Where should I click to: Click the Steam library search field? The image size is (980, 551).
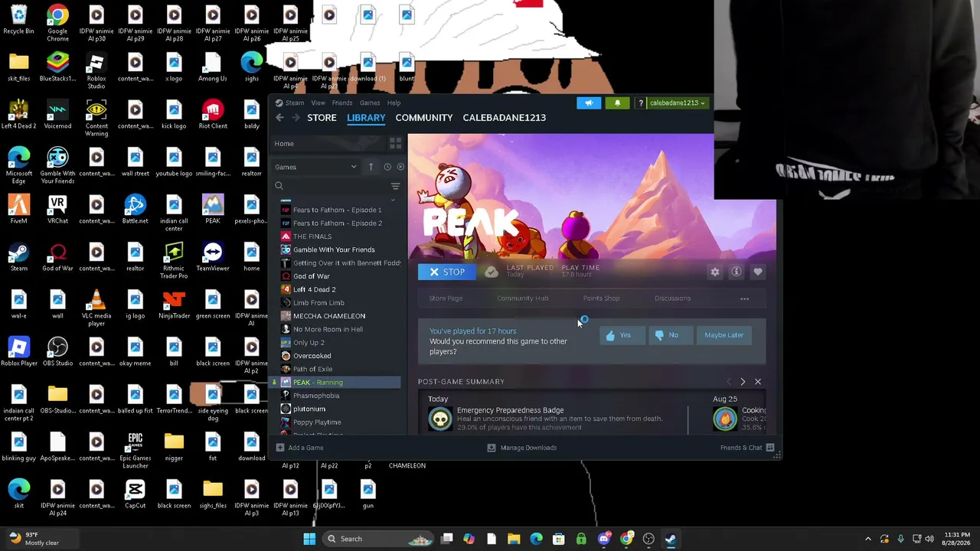click(332, 186)
